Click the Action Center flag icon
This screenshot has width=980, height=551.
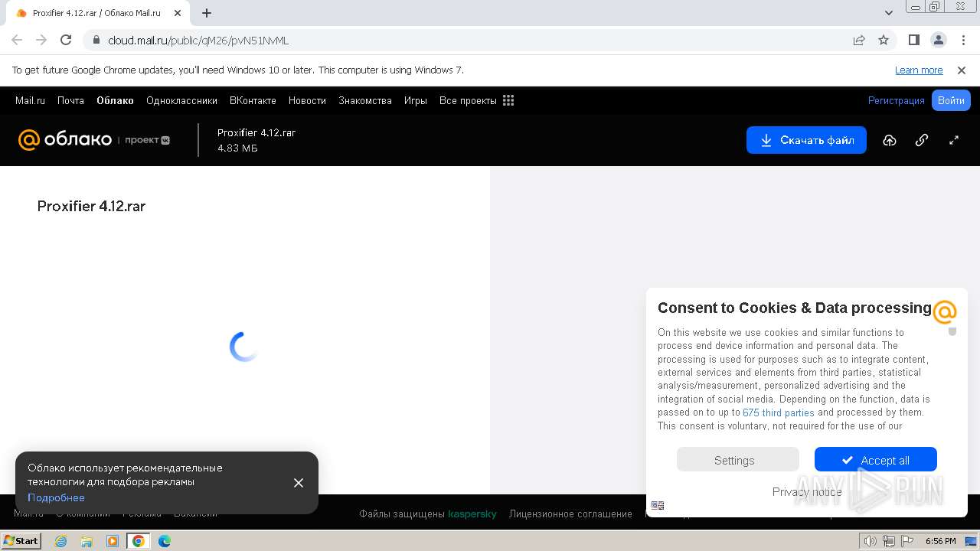pos(906,541)
